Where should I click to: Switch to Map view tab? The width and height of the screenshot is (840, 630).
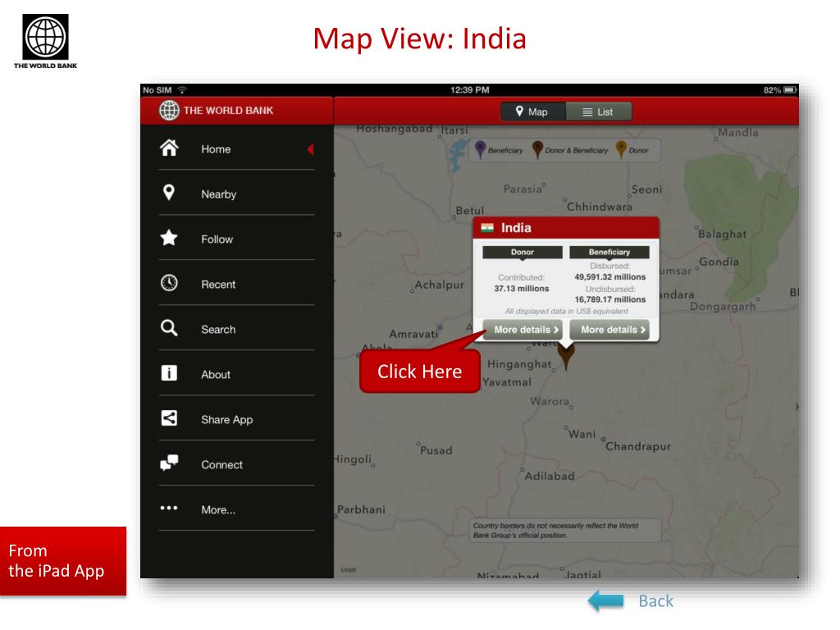click(533, 112)
